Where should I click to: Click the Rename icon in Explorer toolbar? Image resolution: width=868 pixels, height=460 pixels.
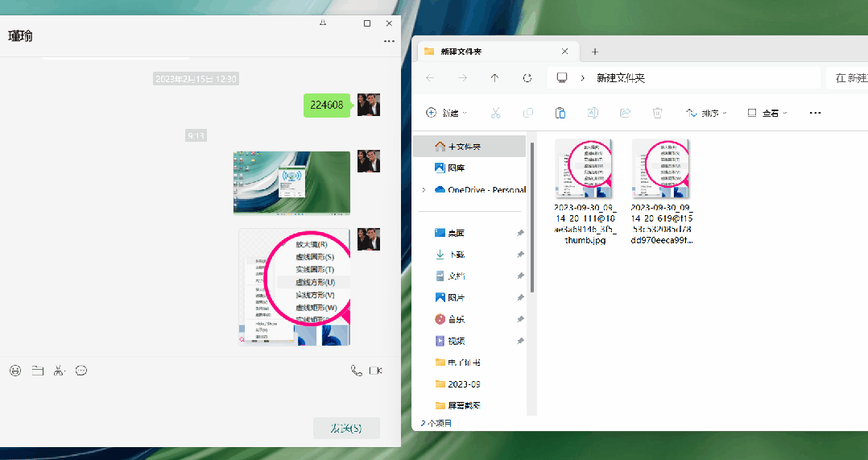coord(593,113)
